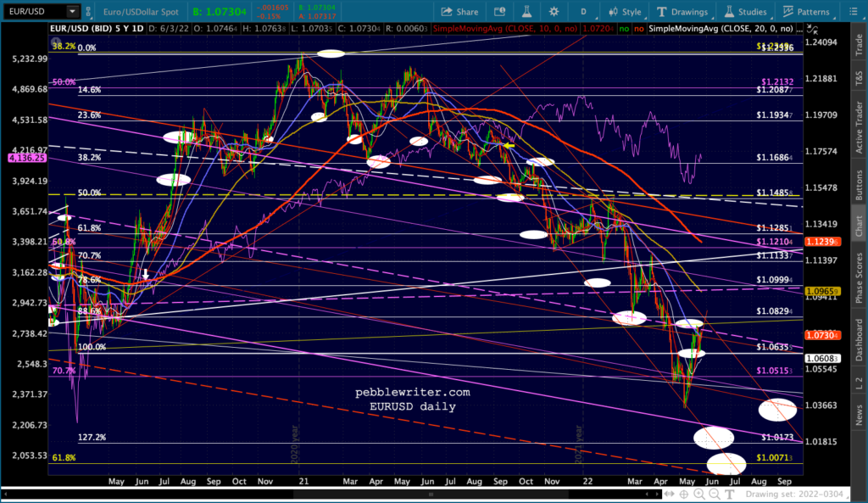
Task: Click the ellipsis after SimpleMovingAvg 20 label
Action: [800, 29]
